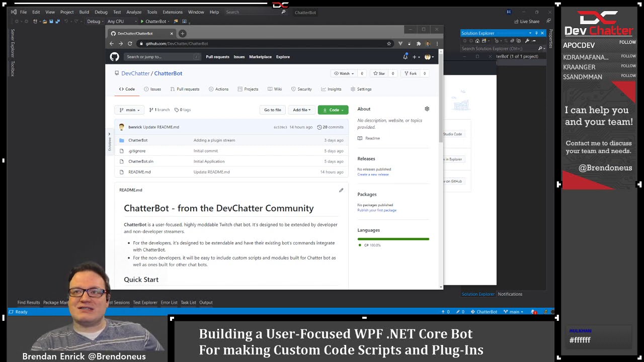
Task: Open the Create a new release link
Action: pyautogui.click(x=373, y=174)
